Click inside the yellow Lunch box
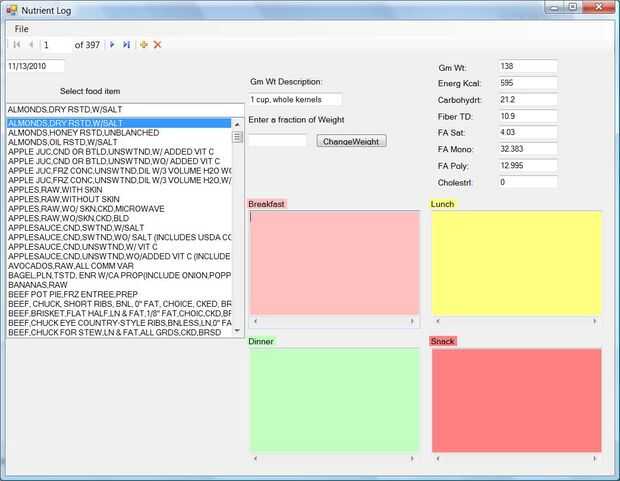Image resolution: width=620 pixels, height=481 pixels. (x=516, y=263)
